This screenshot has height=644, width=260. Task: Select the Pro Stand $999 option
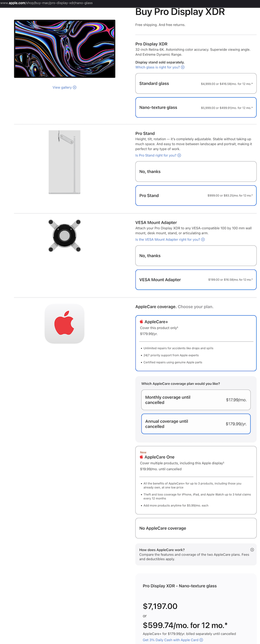coord(196,196)
